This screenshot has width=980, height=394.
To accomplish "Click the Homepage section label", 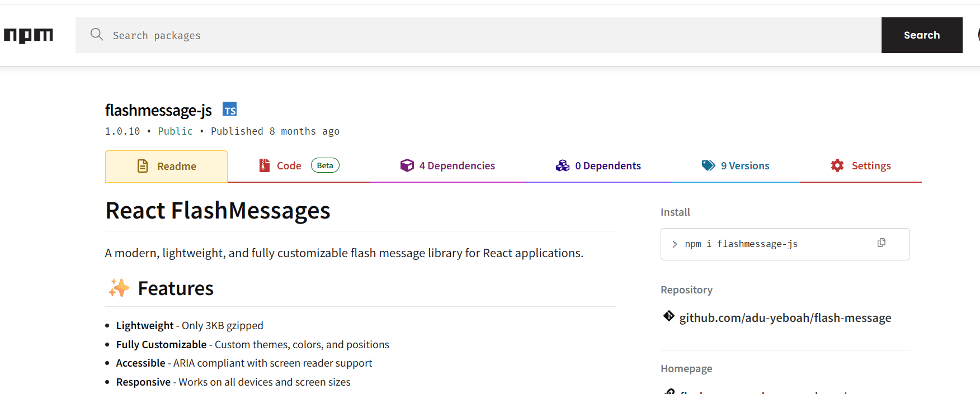I will point(686,368).
